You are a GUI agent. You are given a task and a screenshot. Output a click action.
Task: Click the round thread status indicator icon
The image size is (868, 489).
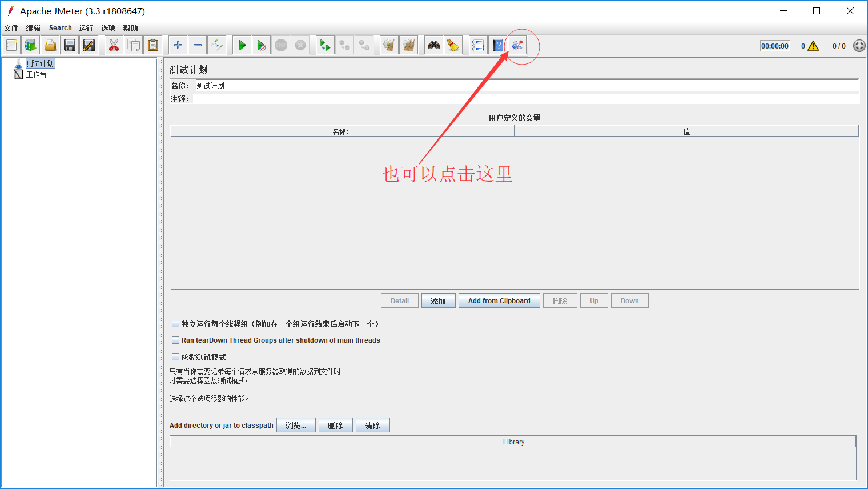[859, 46]
